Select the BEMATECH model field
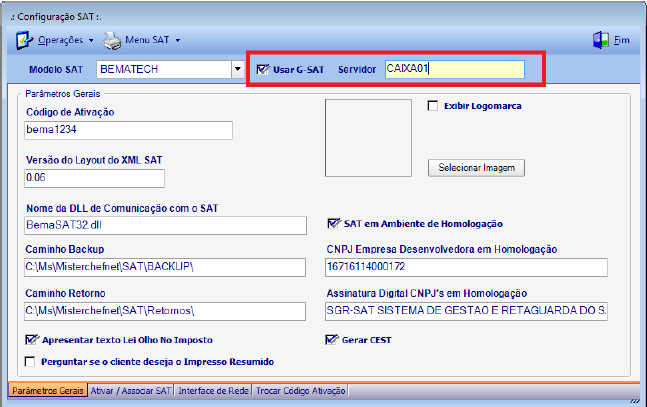The image size is (647, 407). [164, 69]
